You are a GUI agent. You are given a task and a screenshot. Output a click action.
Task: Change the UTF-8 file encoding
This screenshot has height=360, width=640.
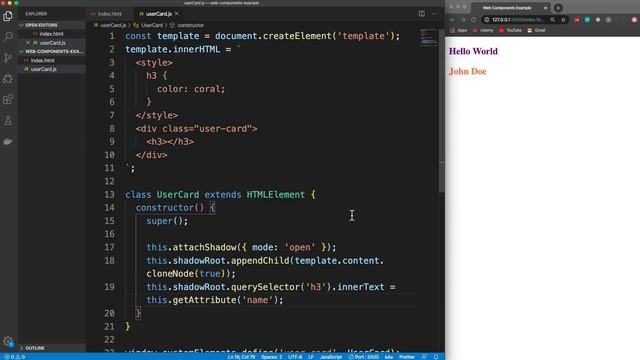tap(295, 357)
